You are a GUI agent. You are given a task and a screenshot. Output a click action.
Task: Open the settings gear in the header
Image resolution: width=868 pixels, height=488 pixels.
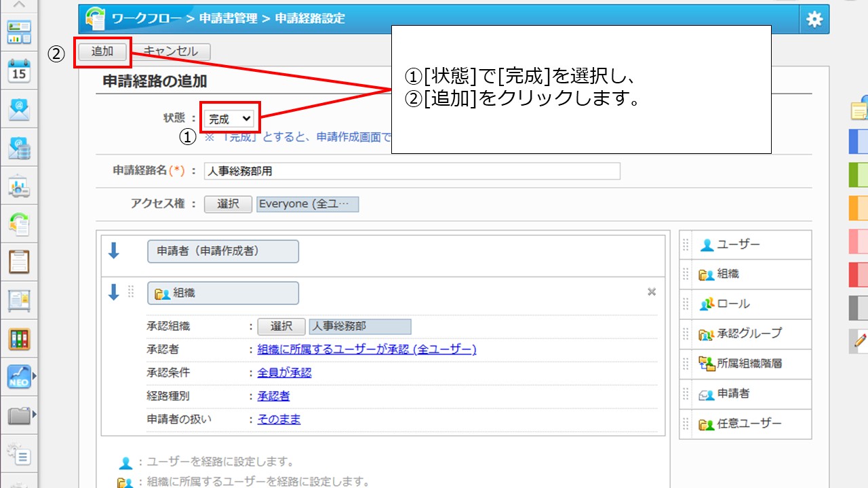coord(814,19)
